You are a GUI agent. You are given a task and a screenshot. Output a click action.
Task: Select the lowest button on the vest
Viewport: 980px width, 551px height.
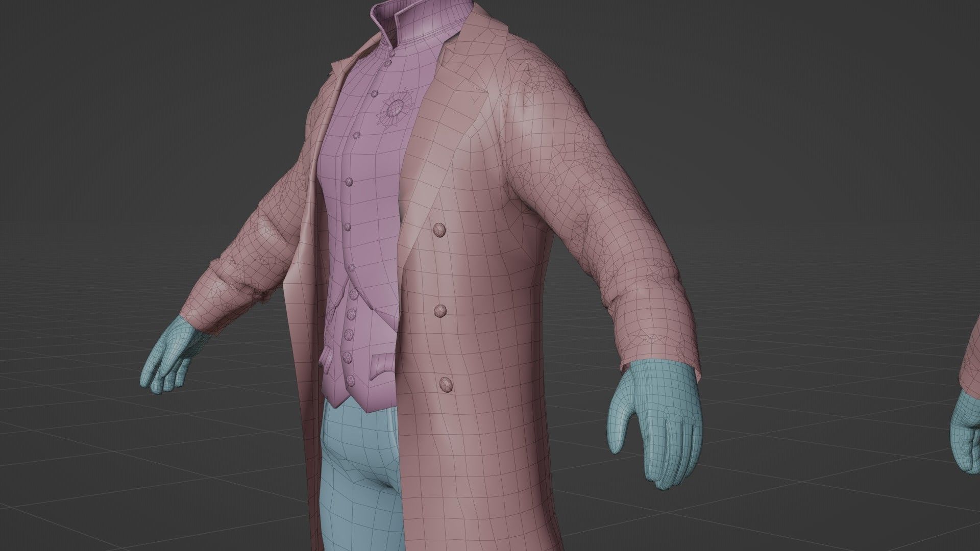[x=351, y=380]
